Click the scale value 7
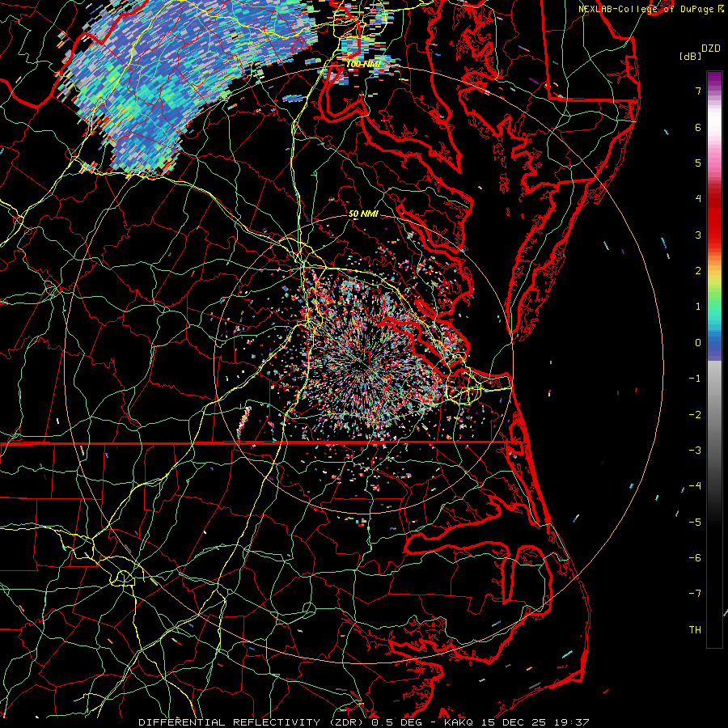Image resolution: width=728 pixels, height=728 pixels. (698, 91)
